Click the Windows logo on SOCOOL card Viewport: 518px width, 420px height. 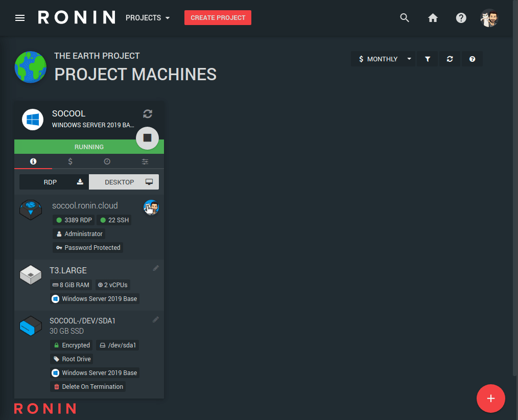tap(33, 120)
